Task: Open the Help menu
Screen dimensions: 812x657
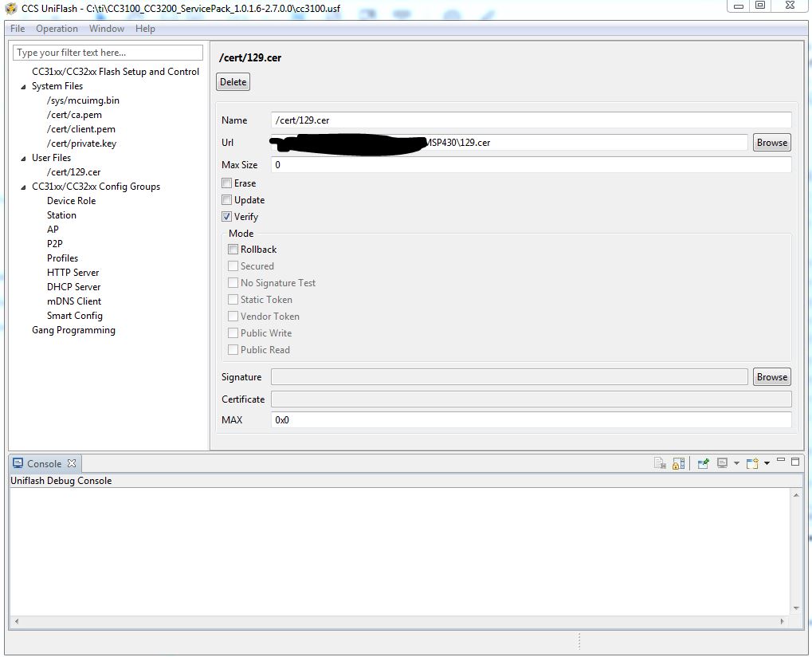Action: click(145, 29)
